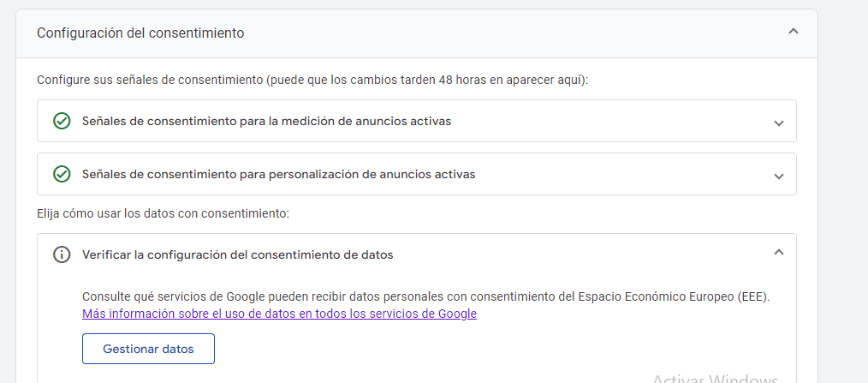
Task: Select Señales de consentimiento para la medición title
Action: (267, 121)
